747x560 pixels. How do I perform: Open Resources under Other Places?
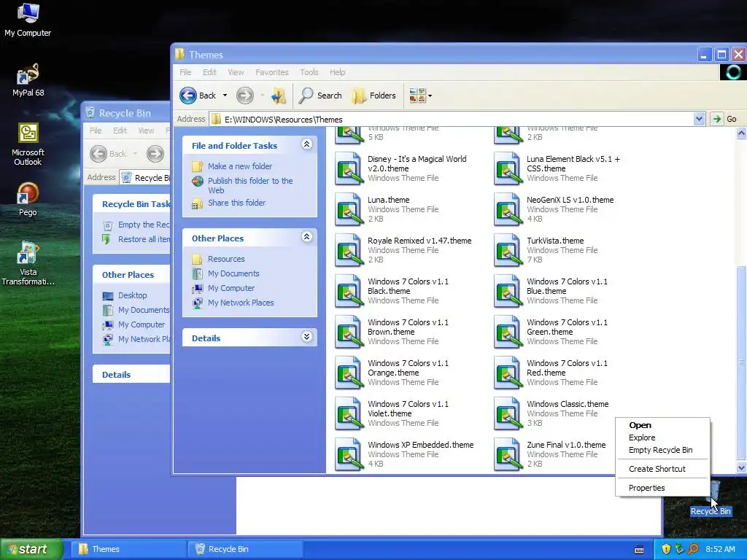226,259
